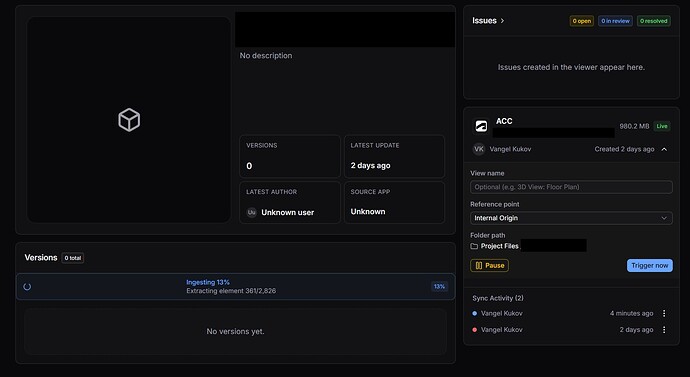Pause the ACC sync
Image resolution: width=690 pixels, height=377 pixels.
(x=489, y=266)
